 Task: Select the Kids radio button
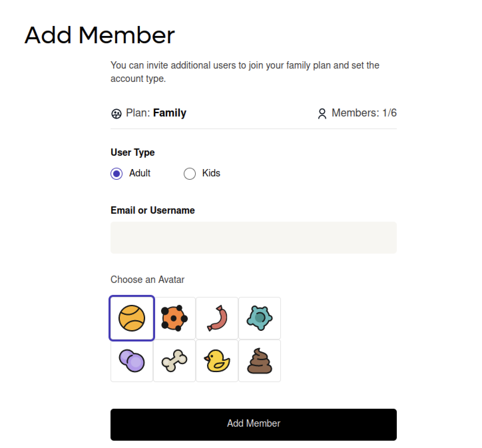tap(190, 173)
